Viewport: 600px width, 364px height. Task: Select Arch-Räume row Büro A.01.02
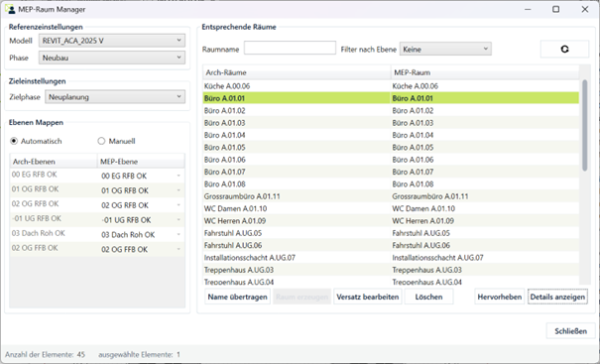point(297,111)
